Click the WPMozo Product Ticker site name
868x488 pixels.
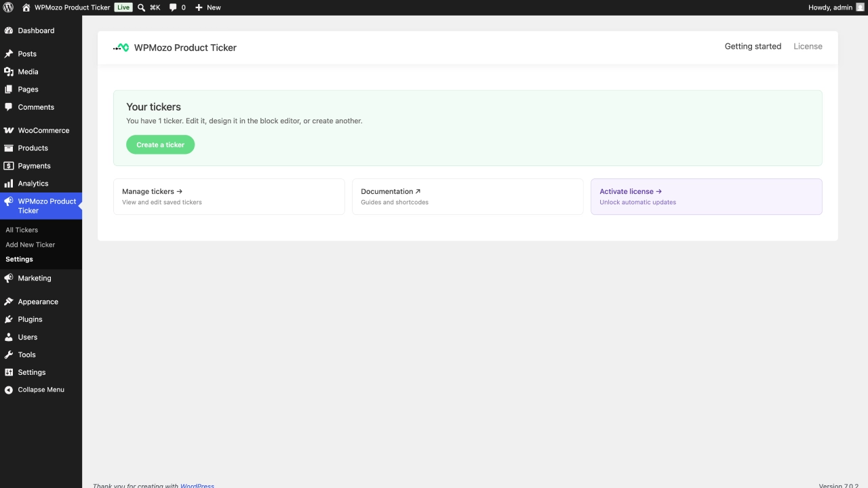(72, 7)
